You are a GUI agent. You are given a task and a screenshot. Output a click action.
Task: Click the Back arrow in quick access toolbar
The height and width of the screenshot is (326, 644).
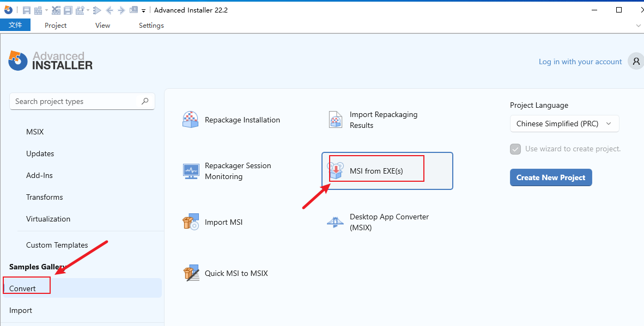click(x=110, y=10)
